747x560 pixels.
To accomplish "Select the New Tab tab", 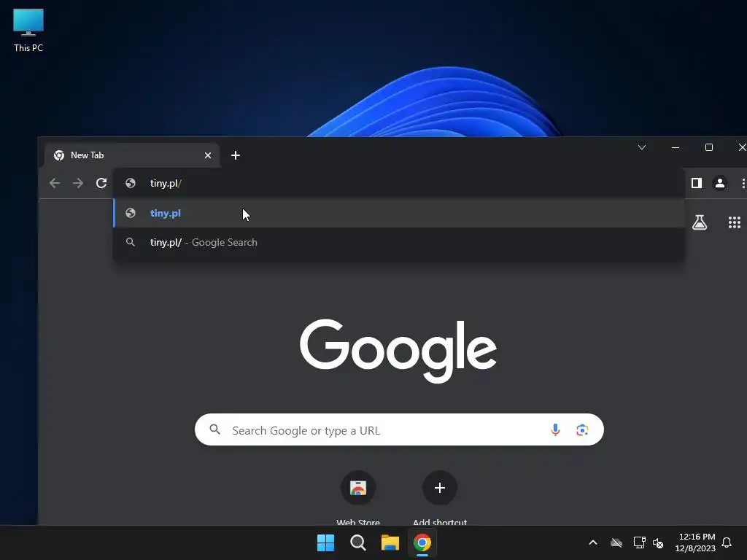I will click(133, 155).
